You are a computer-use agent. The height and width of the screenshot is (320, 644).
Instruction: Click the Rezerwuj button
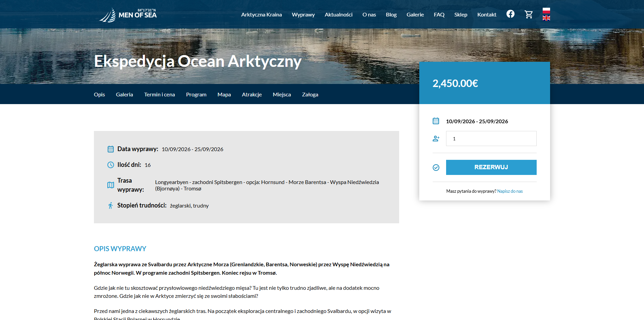(x=491, y=167)
